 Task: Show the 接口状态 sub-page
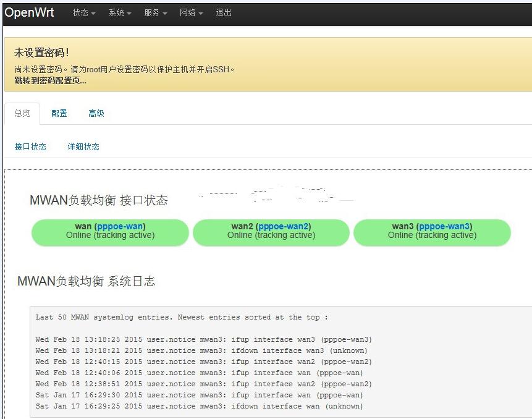click(30, 147)
